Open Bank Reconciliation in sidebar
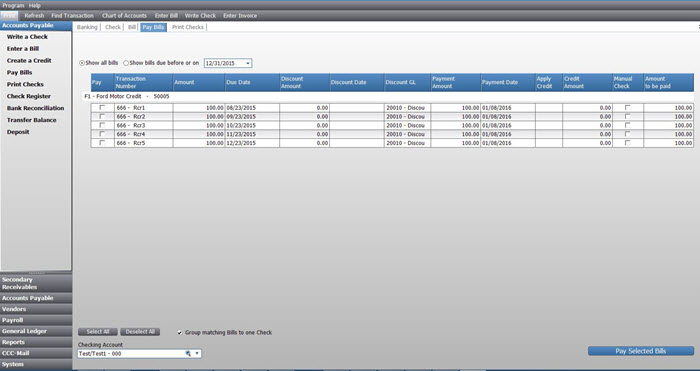The image size is (700, 371). pyautogui.click(x=35, y=108)
